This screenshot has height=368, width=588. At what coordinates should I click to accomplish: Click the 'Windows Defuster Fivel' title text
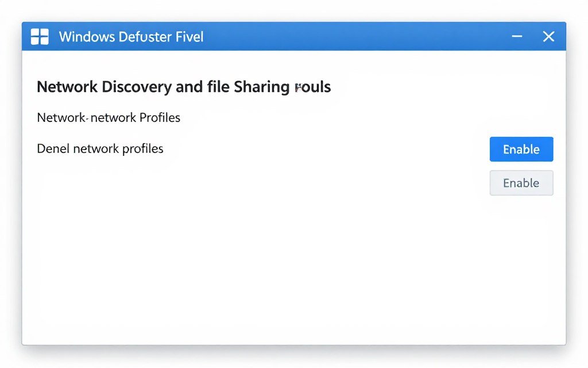pyautogui.click(x=131, y=36)
